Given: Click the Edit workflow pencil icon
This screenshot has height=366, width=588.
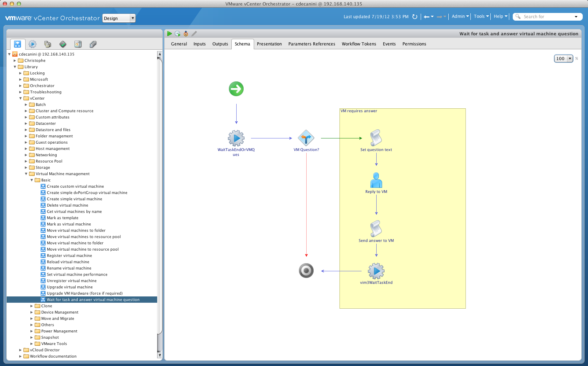Looking at the screenshot, I should (194, 34).
